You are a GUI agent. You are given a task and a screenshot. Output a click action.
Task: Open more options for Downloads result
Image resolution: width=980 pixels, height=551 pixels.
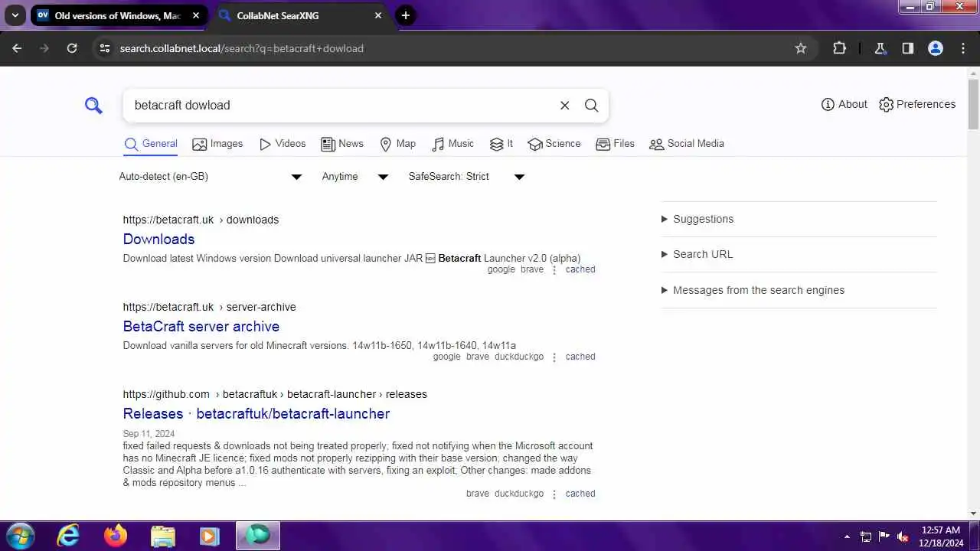(554, 270)
